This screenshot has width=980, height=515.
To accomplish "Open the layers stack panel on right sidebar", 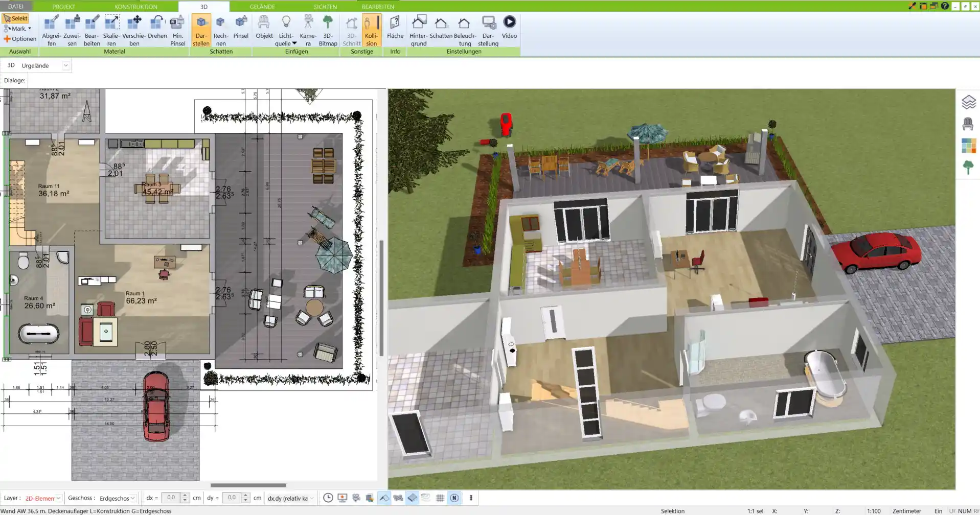I will [968, 102].
